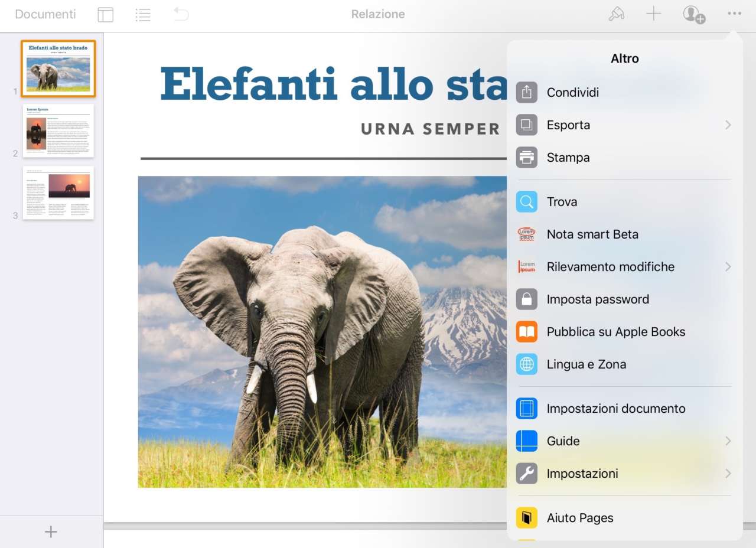Tap the Trova magnifier icon
The width and height of the screenshot is (756, 548).
click(527, 202)
